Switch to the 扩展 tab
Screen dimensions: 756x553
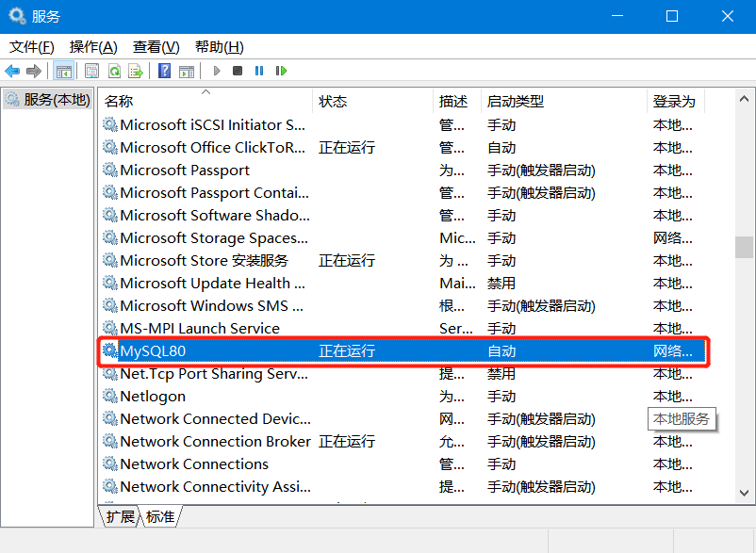[120, 517]
